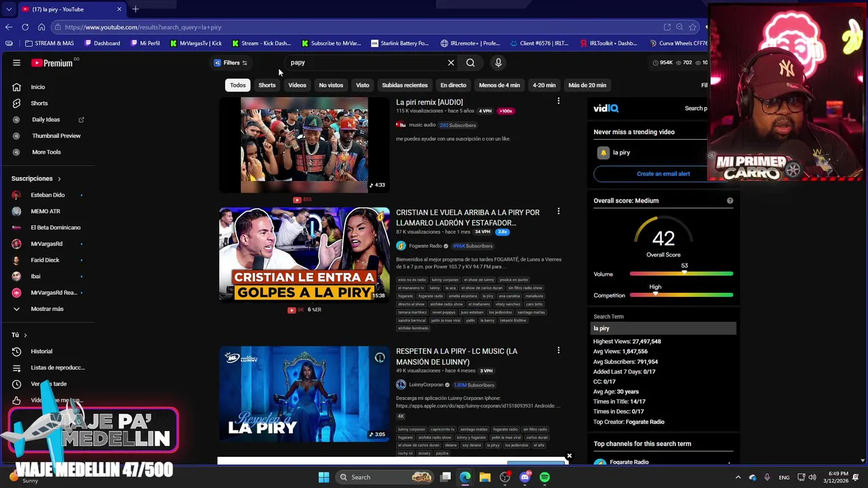
Task: Open the Fogarate Radio channel under video
Action: pos(425,246)
